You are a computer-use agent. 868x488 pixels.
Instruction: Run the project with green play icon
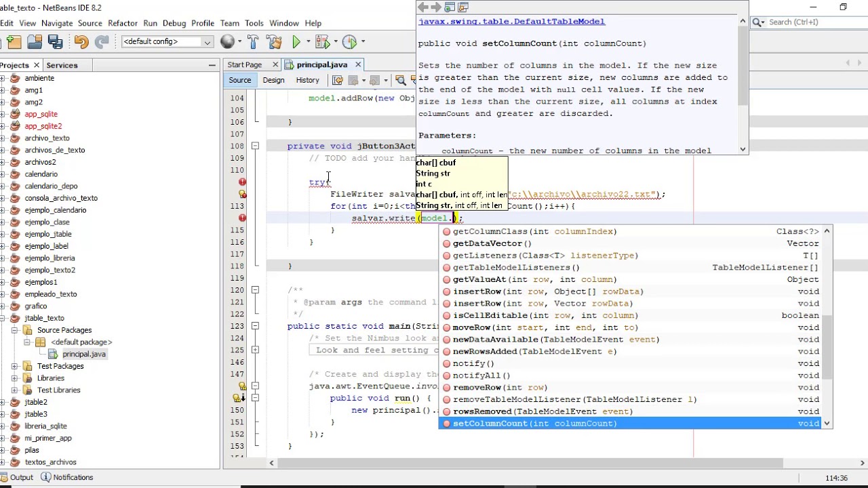click(x=296, y=42)
